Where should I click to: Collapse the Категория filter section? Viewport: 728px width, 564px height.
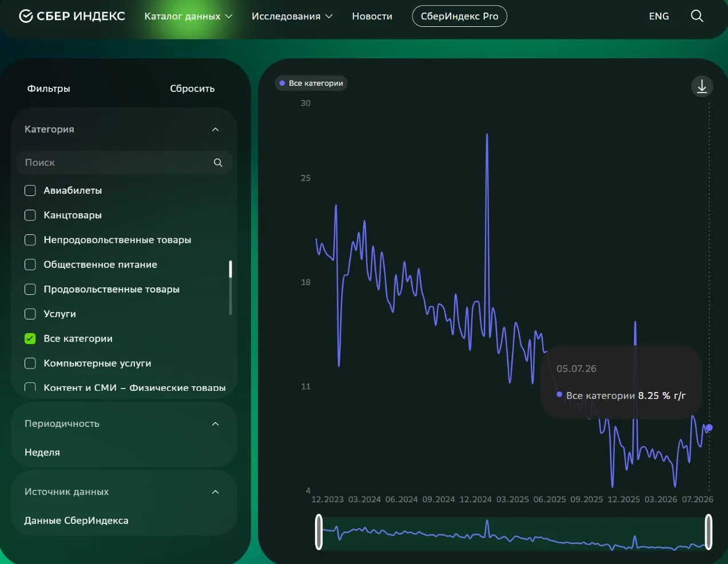[x=216, y=130]
